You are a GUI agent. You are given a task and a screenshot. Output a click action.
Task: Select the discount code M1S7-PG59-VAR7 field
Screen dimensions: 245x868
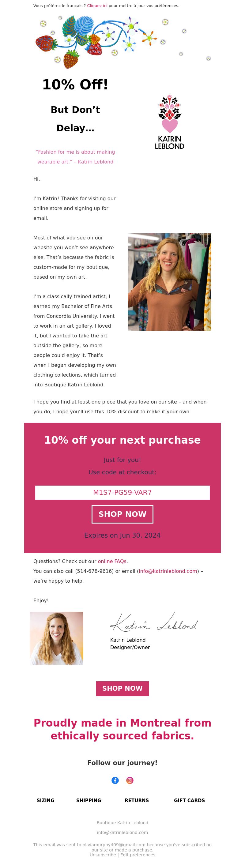click(x=122, y=492)
